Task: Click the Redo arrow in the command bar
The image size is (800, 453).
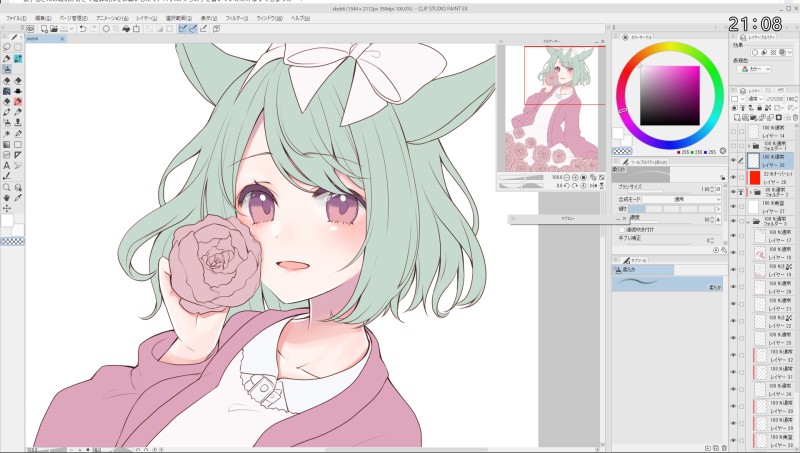Action: (x=93, y=29)
